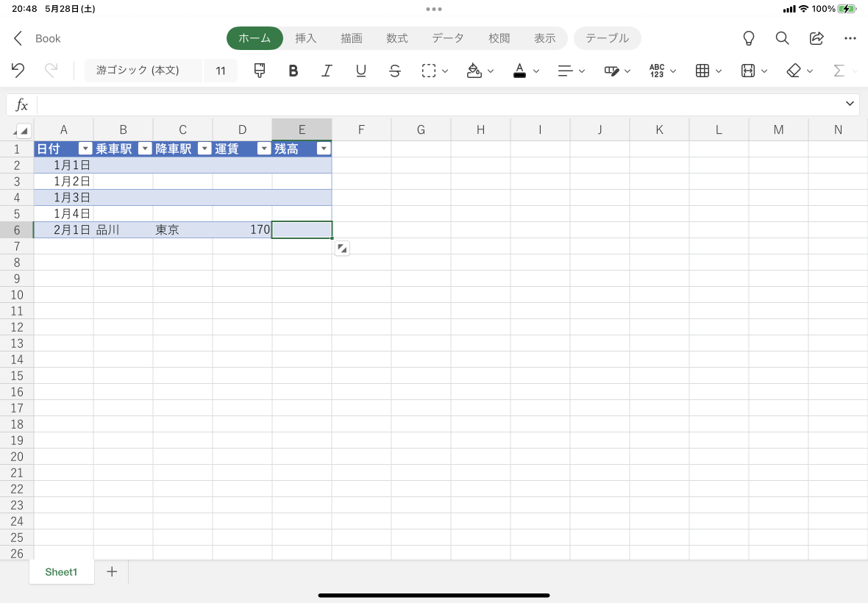Image resolution: width=868 pixels, height=603 pixels.
Task: Click the insert/delete cells grid icon
Action: (702, 71)
